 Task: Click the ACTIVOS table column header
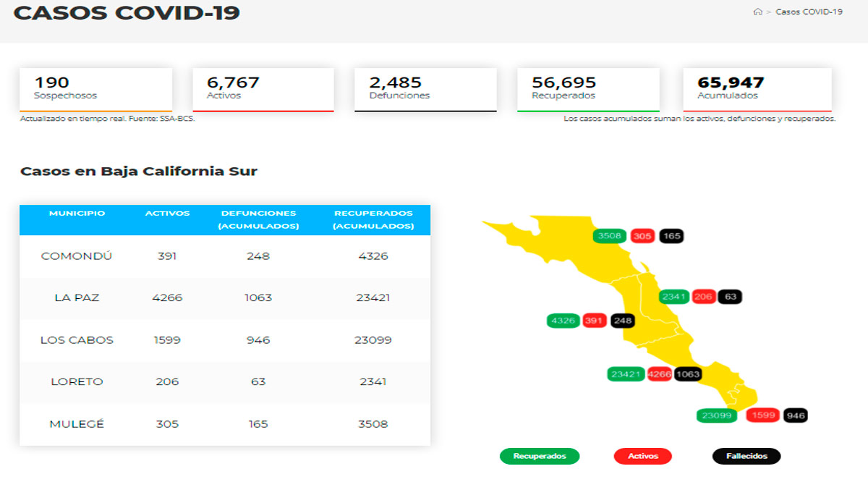click(x=167, y=213)
